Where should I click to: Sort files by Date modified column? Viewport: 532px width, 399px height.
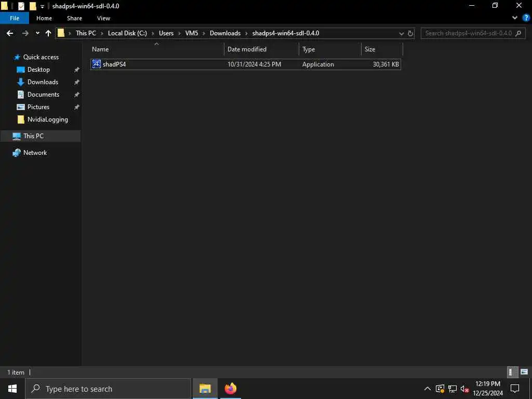point(262,49)
